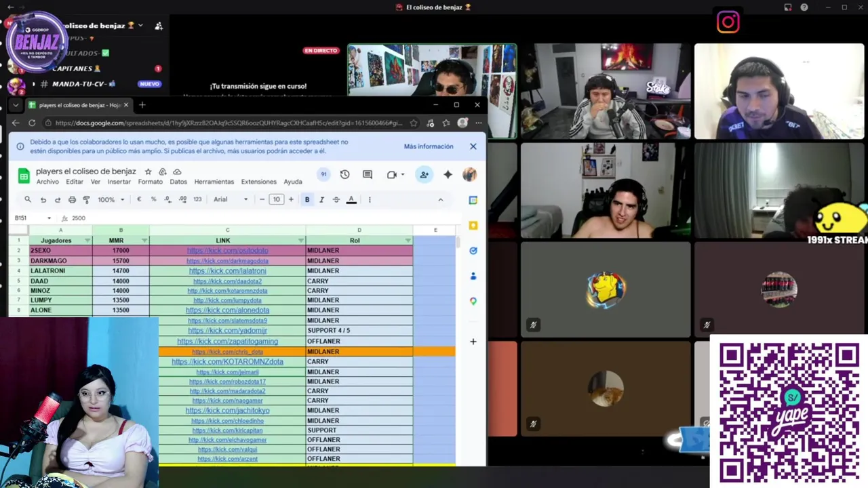Open the Arial font dropdown
The image size is (868, 488).
pos(231,199)
